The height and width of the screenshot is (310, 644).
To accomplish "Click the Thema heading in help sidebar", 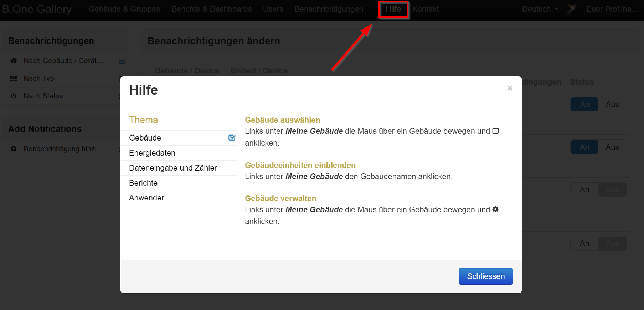I will point(143,120).
